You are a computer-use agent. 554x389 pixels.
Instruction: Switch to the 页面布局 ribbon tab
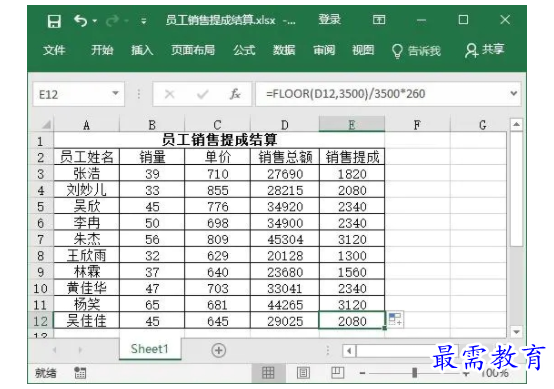click(193, 50)
